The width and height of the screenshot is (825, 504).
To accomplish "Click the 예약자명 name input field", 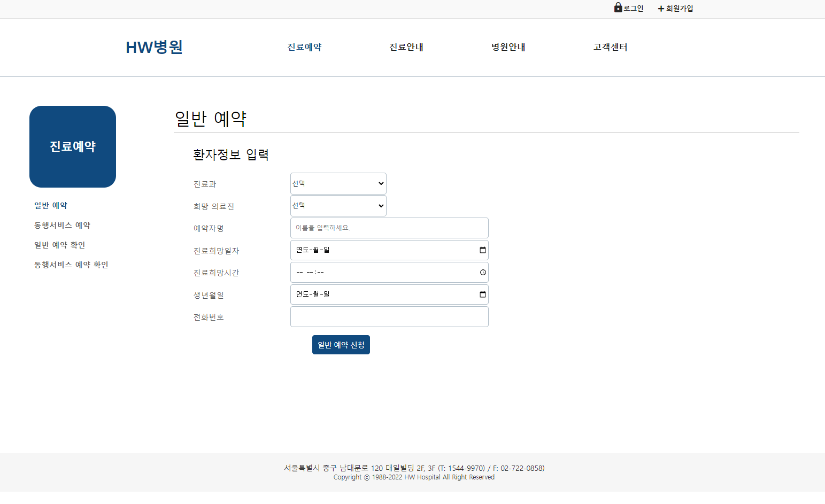I will tap(389, 228).
